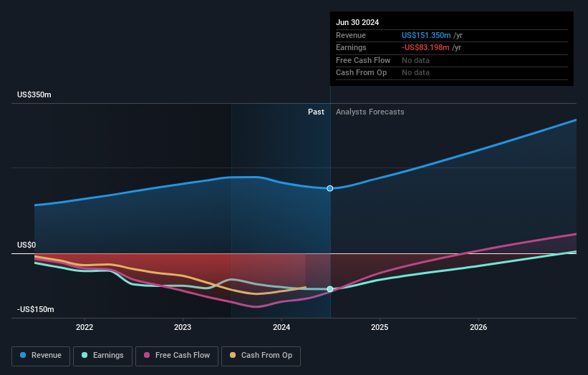Click the Analysts Forecasts label
Screen dimensions: 588x375
[370, 112]
